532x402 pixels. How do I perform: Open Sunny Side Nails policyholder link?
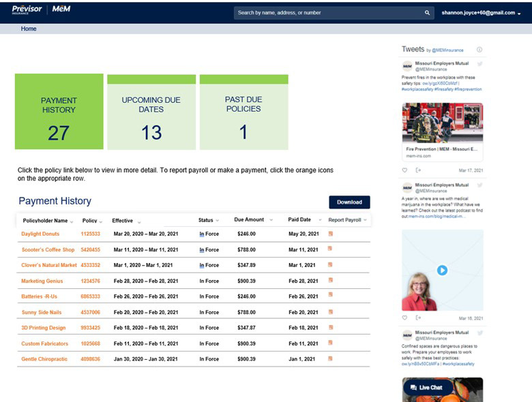[x=42, y=312]
